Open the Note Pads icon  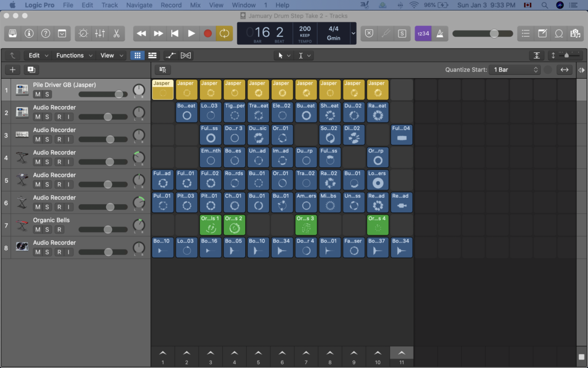pos(542,33)
